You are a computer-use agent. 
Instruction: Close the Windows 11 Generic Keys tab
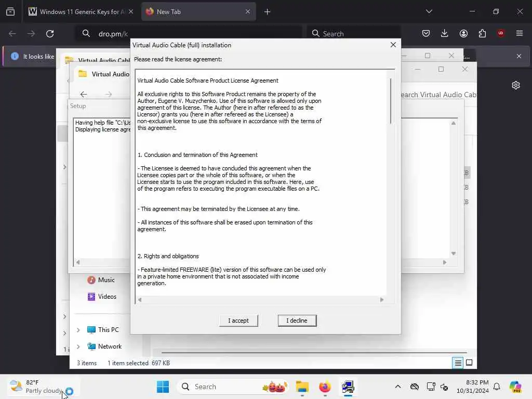click(131, 11)
